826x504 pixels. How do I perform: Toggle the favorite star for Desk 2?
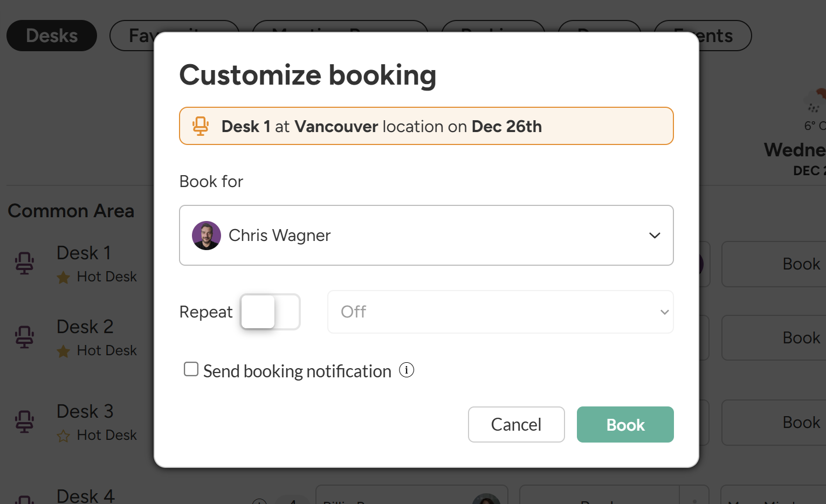64,351
